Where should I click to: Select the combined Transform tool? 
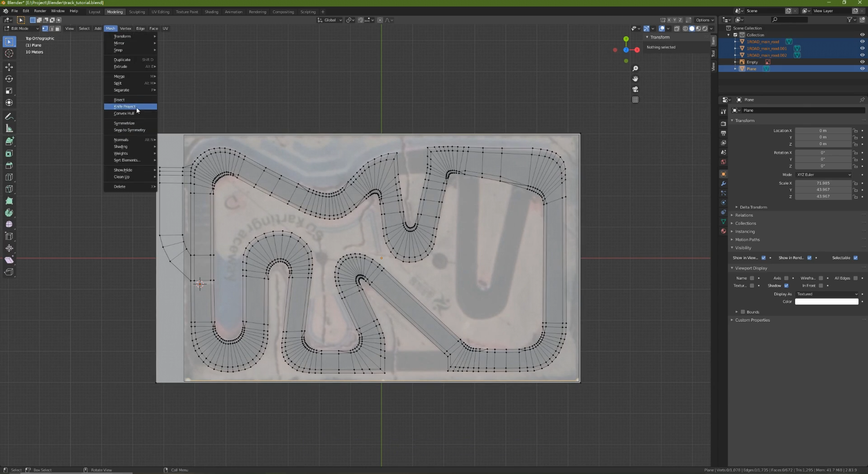tap(9, 102)
